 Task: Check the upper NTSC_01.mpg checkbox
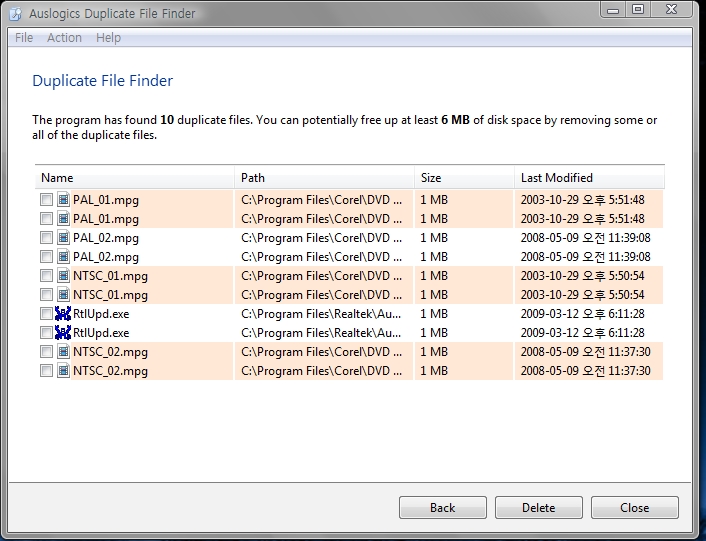(x=46, y=275)
